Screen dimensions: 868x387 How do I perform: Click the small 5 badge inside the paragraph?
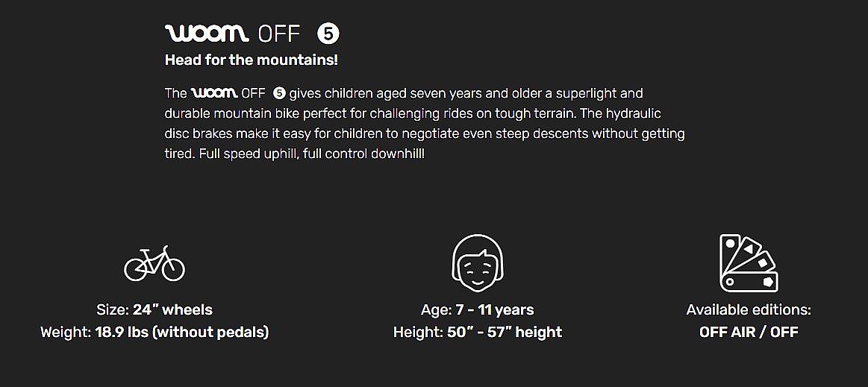pos(279,93)
